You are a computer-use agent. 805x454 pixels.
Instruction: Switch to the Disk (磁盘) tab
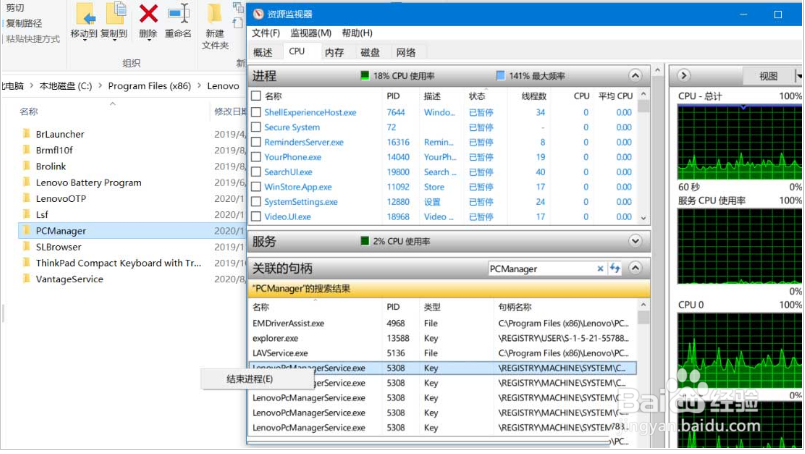370,52
